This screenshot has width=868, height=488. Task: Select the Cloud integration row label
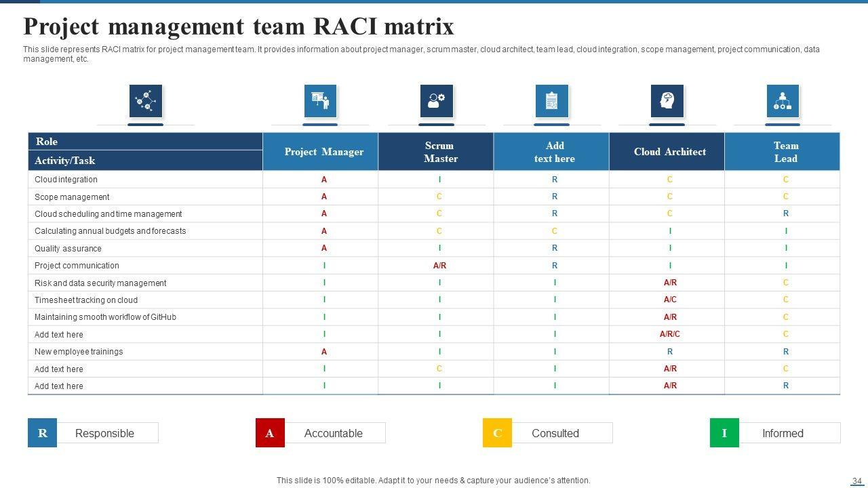pyautogui.click(x=66, y=180)
